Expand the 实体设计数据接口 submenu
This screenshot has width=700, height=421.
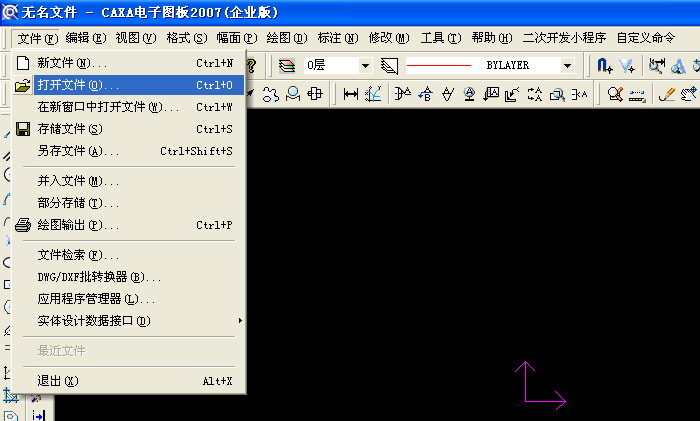[x=129, y=321]
